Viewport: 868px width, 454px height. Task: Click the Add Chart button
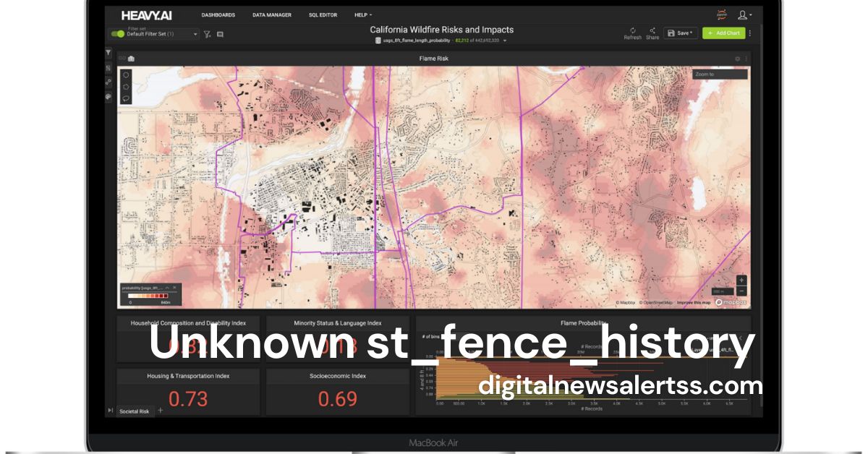click(723, 33)
